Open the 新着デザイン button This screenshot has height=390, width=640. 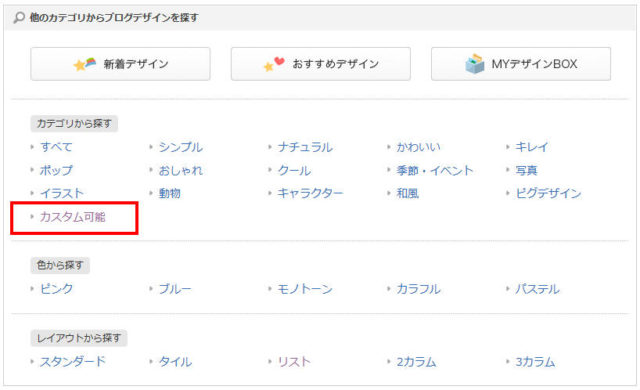coord(120,64)
